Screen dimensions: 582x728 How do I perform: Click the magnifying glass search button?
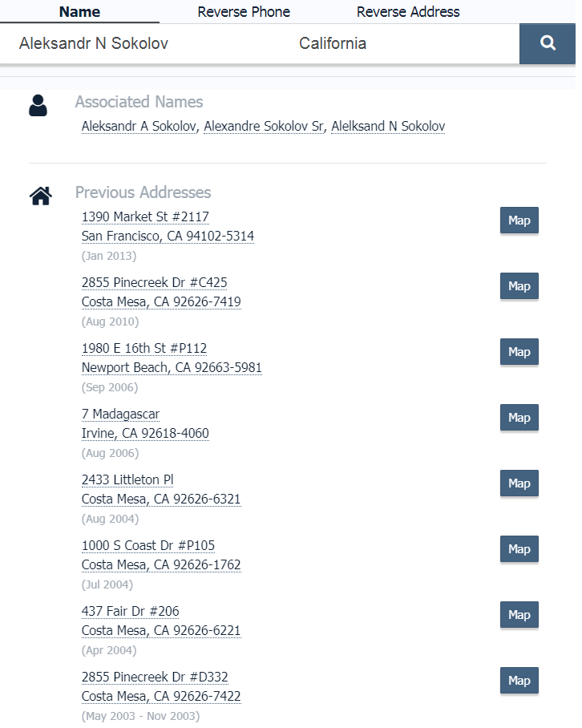pyautogui.click(x=548, y=43)
